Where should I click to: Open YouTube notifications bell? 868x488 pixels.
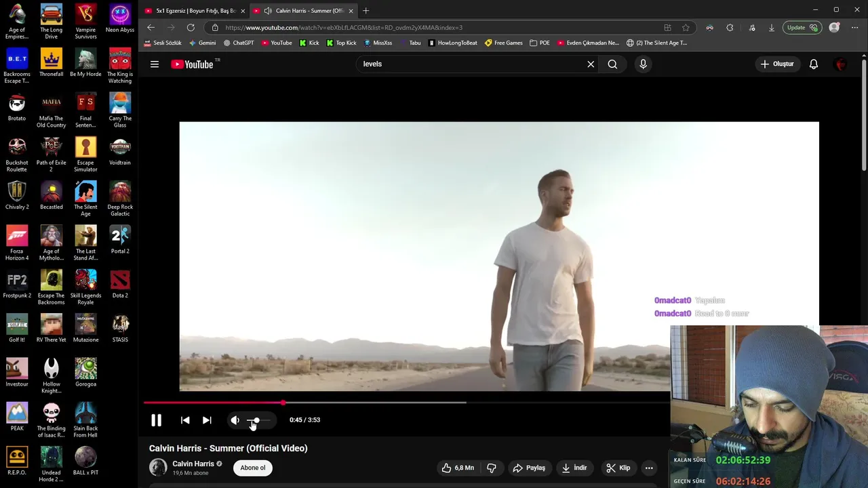coord(813,64)
